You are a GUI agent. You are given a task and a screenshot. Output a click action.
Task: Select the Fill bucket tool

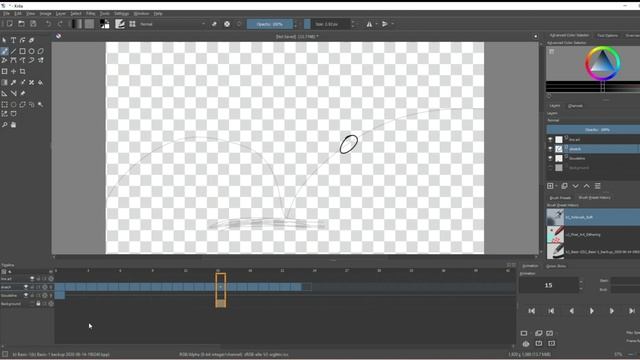(x=40, y=82)
